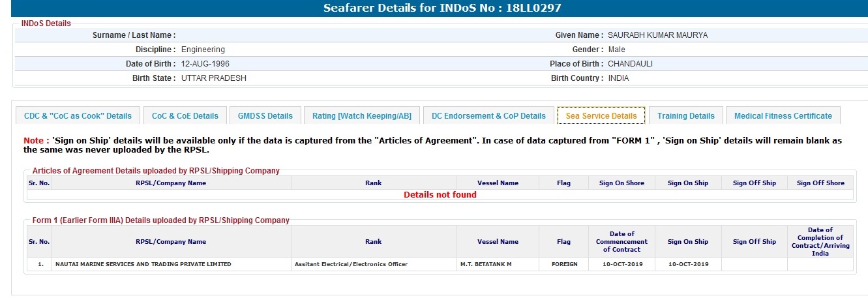Click the red "Details not found" message
Screen dimensions: 868x298
[440, 195]
